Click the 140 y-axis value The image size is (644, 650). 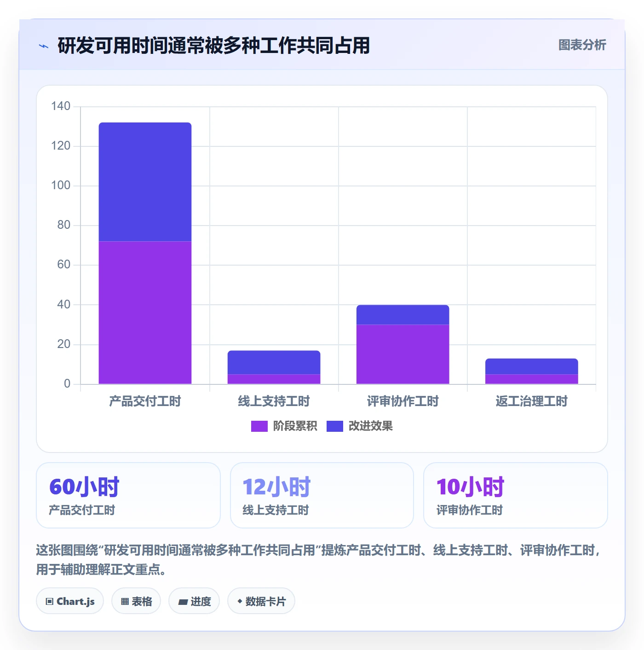coord(61,106)
